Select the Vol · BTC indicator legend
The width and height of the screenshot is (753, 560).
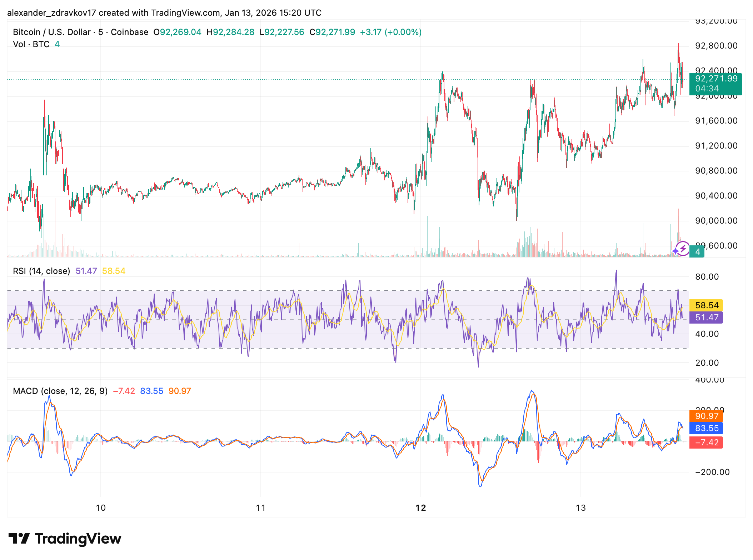pos(31,44)
